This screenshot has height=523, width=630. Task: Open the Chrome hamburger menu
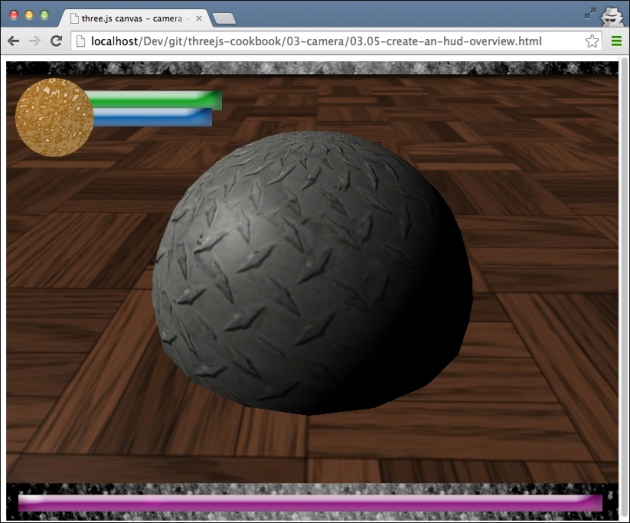click(616, 41)
